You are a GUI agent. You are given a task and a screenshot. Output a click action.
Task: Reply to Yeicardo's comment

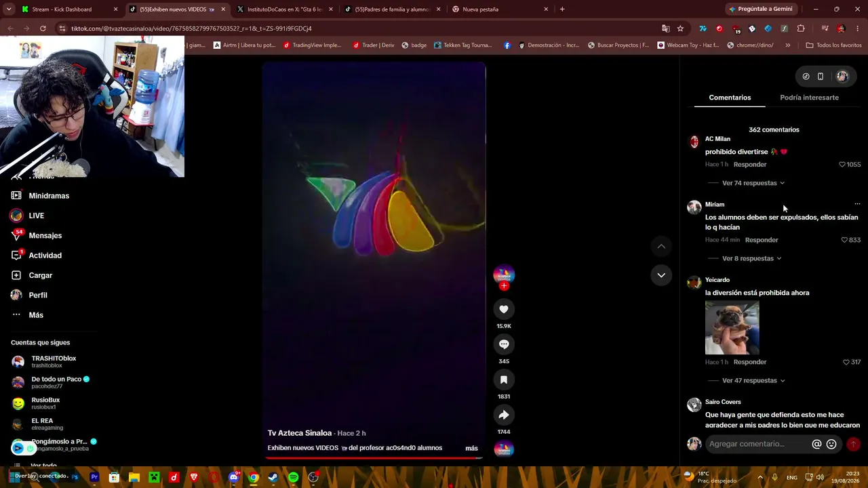pos(750,362)
